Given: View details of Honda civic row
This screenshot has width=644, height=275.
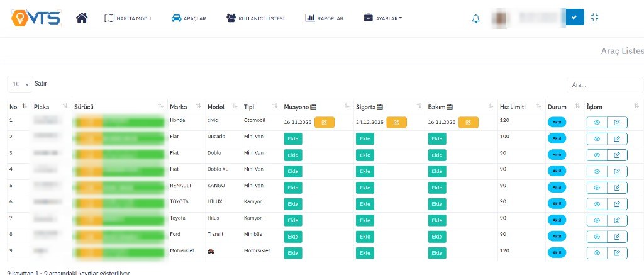Looking at the screenshot, I should click(x=597, y=123).
